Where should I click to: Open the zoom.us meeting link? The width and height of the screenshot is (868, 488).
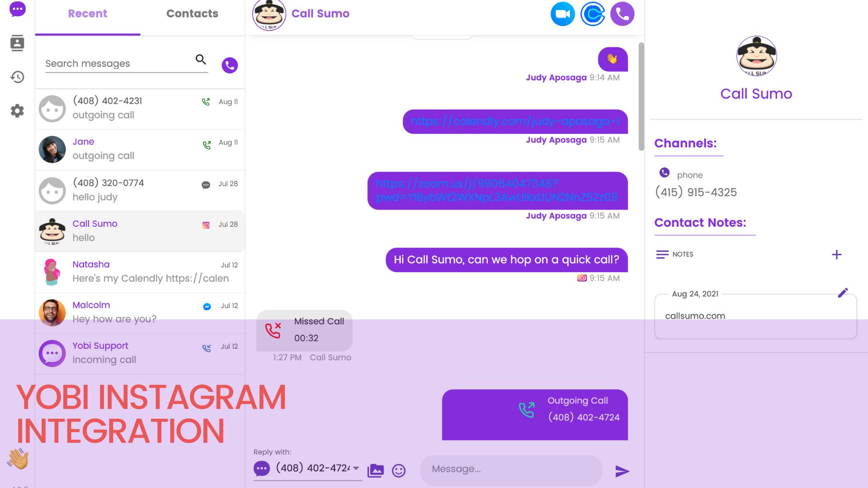[x=496, y=190]
